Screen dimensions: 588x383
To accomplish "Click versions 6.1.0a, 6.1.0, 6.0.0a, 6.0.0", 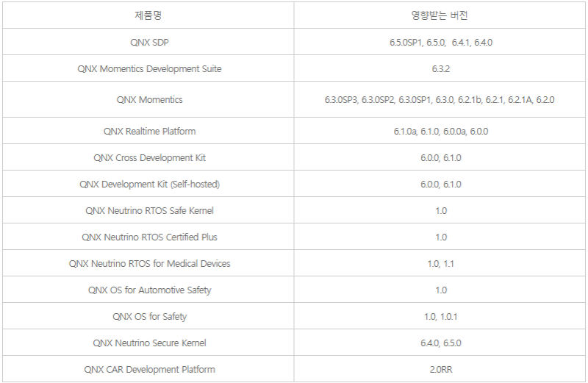I will pyautogui.click(x=440, y=131).
